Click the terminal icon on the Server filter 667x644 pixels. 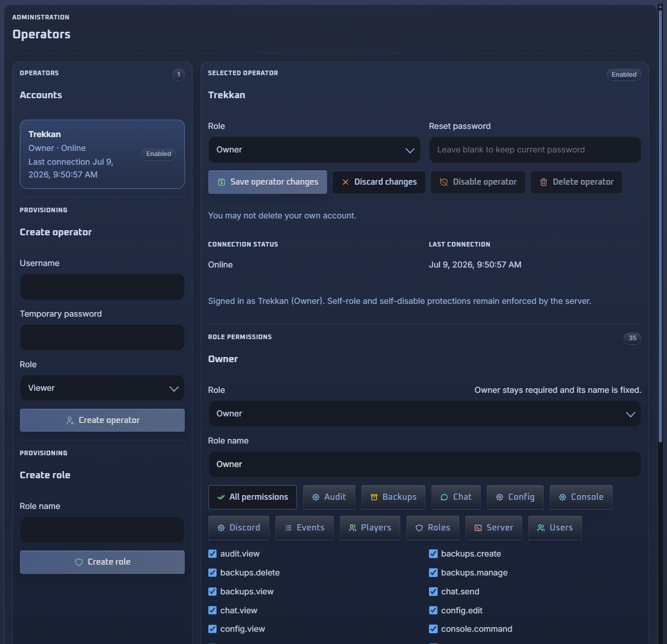(x=478, y=528)
